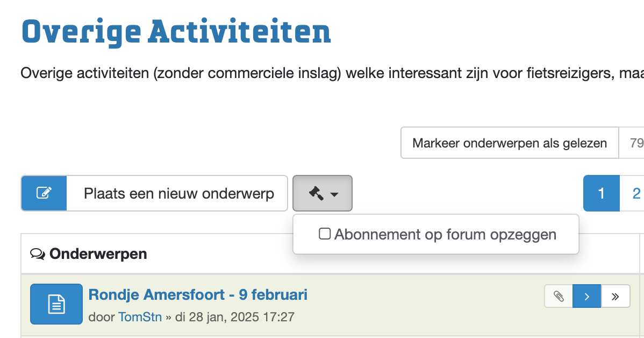
Task: Click the blue topic document icon
Action: tap(56, 304)
